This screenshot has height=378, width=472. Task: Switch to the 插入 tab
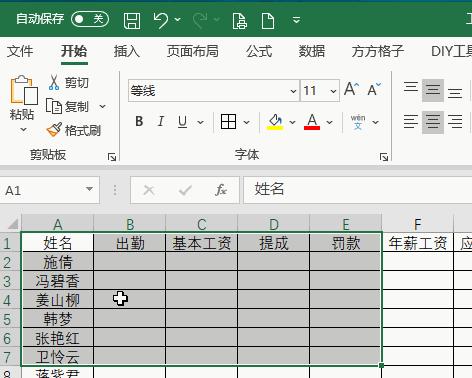[127, 51]
